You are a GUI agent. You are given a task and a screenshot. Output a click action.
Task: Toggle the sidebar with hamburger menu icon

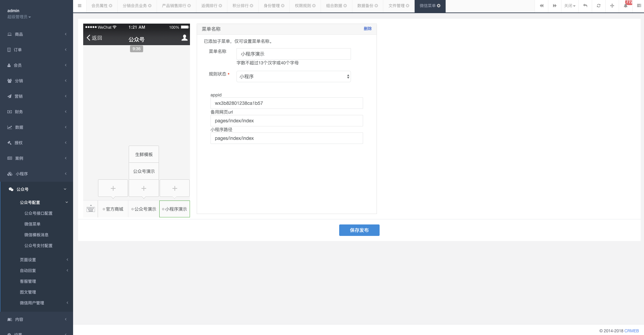click(80, 6)
